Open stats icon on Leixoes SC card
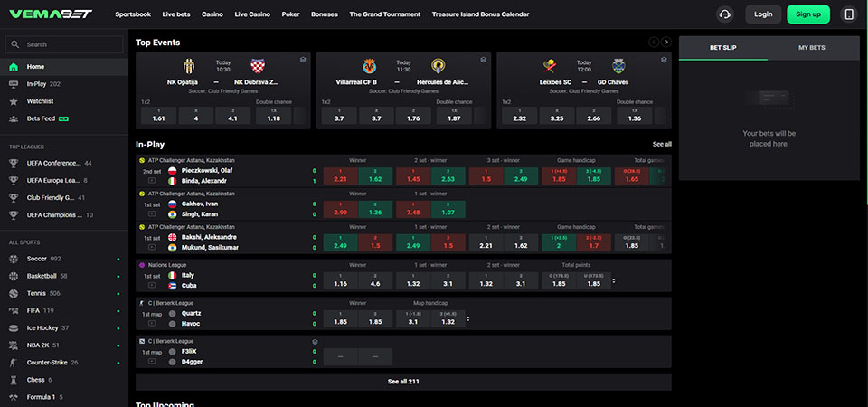This screenshot has width=868, height=407. click(664, 60)
